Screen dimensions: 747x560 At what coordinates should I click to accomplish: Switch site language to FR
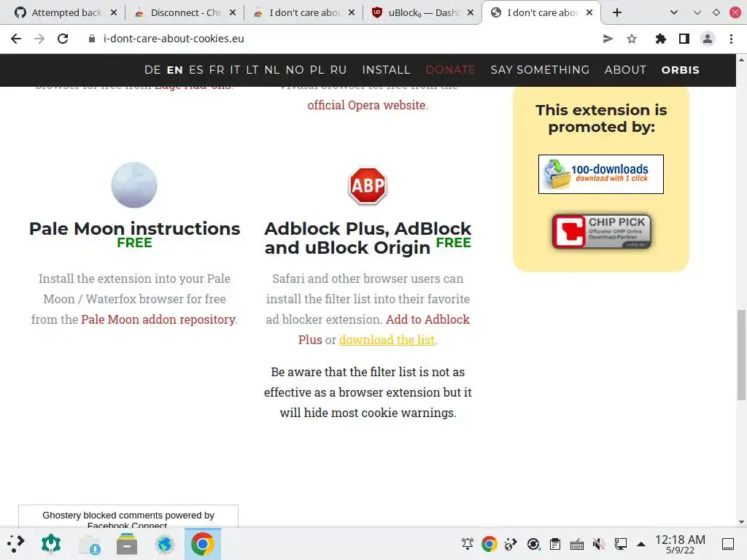[217, 70]
